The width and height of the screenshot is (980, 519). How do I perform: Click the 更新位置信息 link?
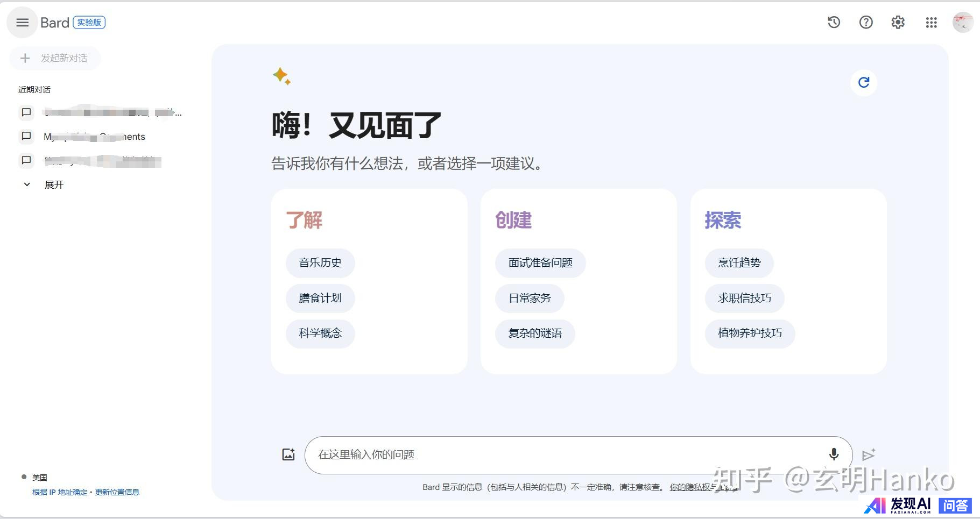[x=117, y=492]
